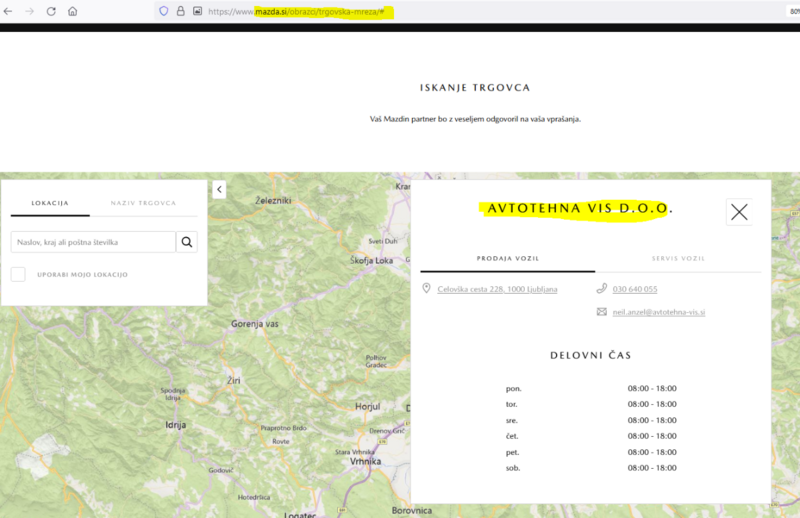Click the phone number 030 640 055
Screen dimensions: 800x518
tap(635, 289)
